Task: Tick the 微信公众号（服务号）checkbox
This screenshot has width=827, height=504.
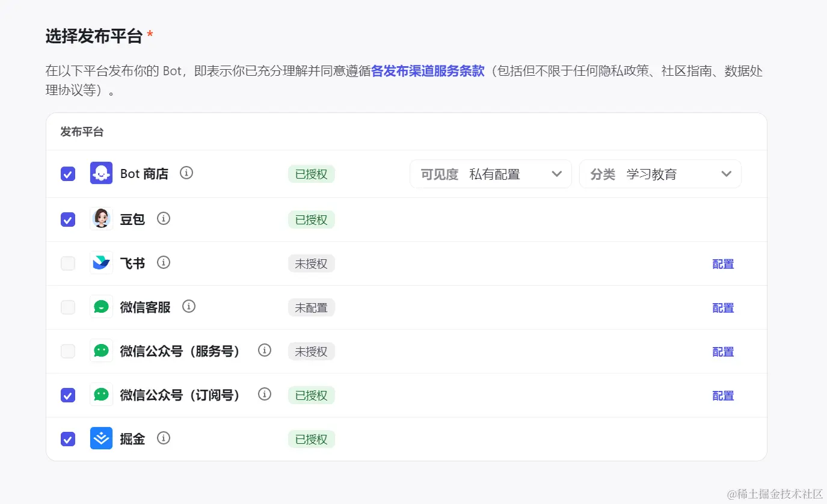Action: click(68, 351)
